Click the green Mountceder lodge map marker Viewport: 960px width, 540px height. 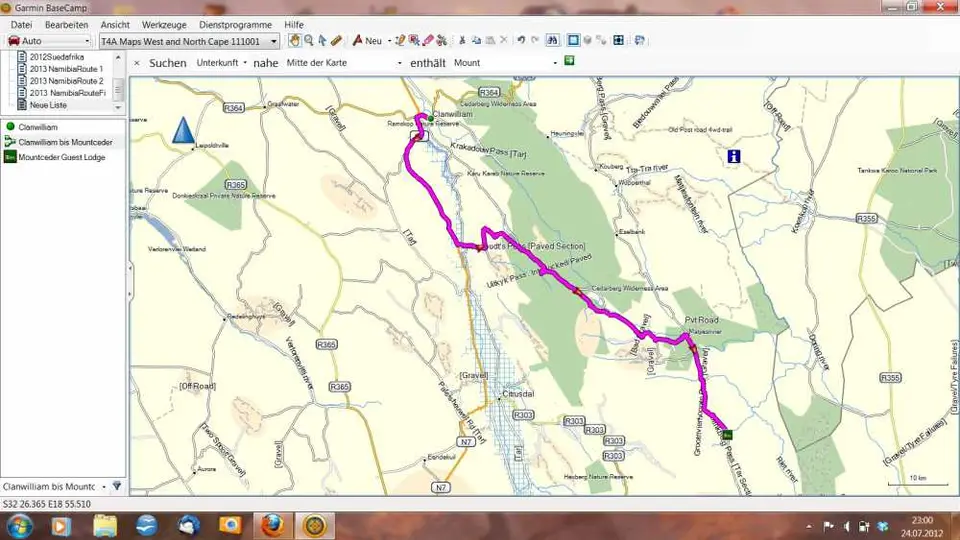tap(727, 435)
